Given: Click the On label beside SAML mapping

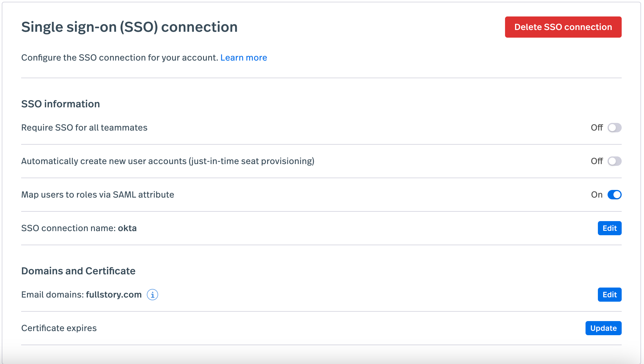Looking at the screenshot, I should pyautogui.click(x=597, y=194).
